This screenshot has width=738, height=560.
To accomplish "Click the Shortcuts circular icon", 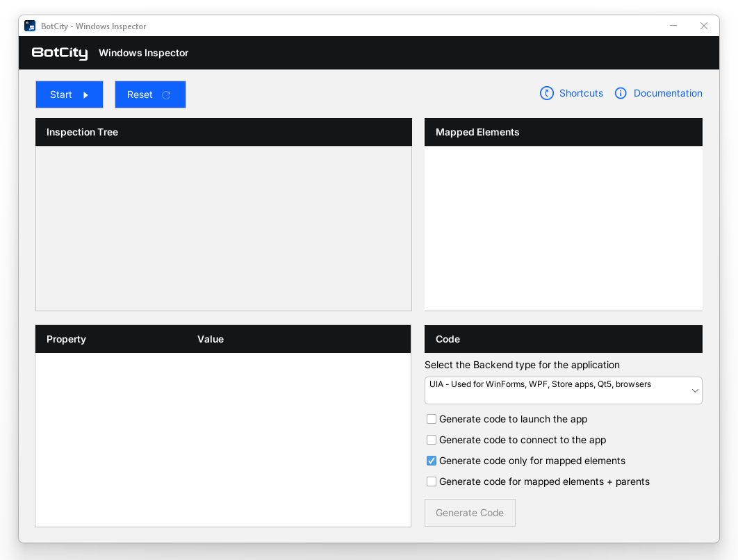I will tap(547, 93).
